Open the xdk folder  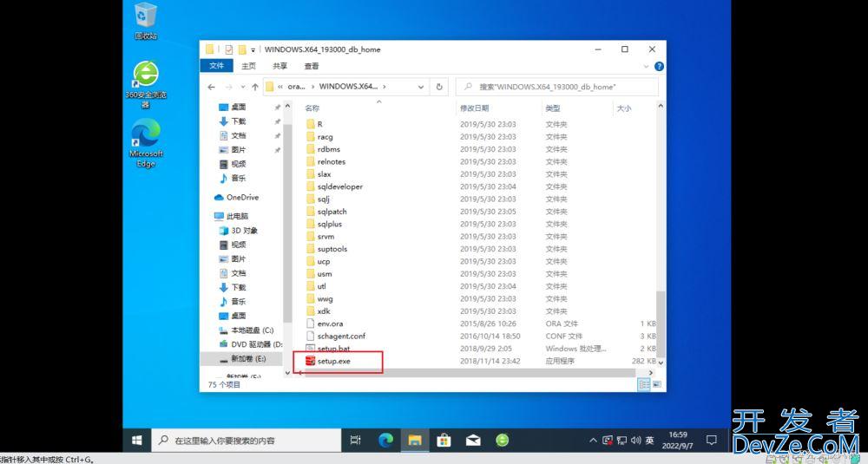323,311
